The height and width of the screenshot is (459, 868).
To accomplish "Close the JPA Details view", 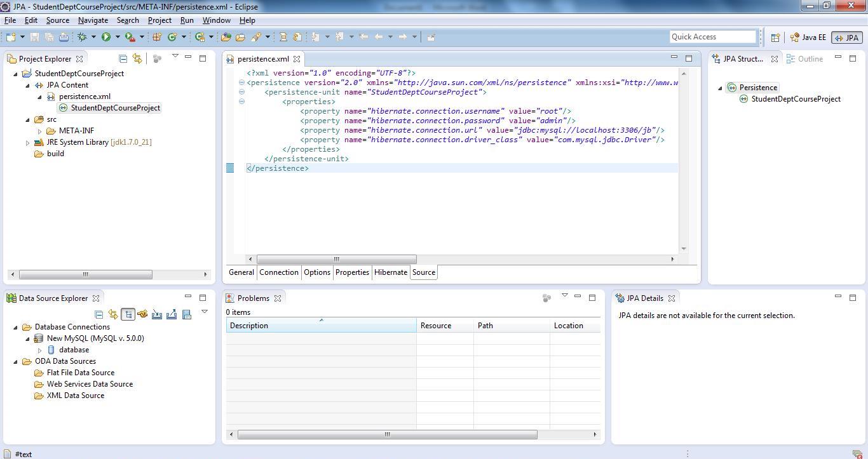I will [672, 298].
